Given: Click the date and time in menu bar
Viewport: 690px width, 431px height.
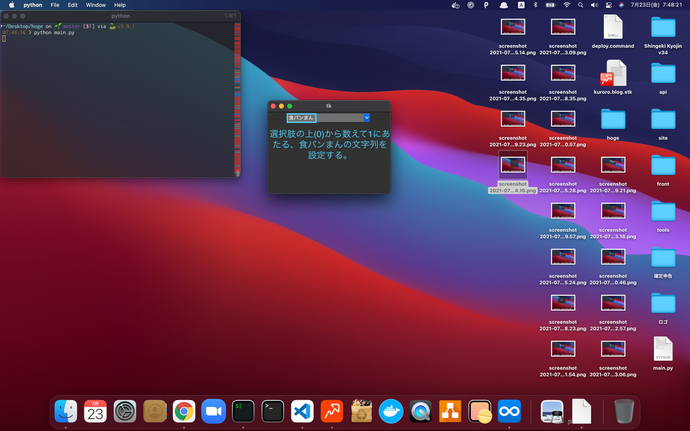Looking at the screenshot, I should pos(657,5).
